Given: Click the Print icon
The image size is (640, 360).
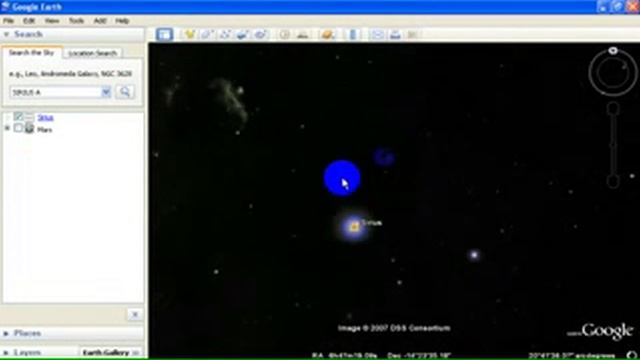Looking at the screenshot, I should (395, 35).
